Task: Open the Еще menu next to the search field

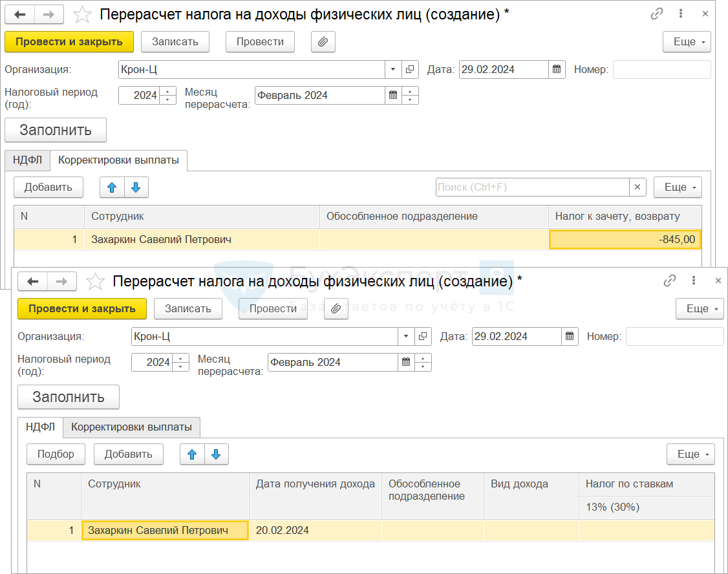Action: [x=677, y=187]
